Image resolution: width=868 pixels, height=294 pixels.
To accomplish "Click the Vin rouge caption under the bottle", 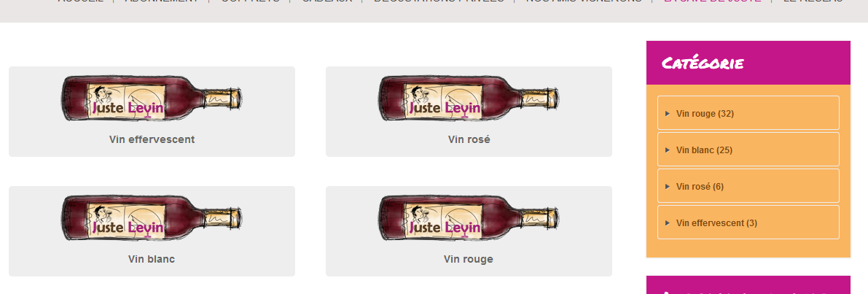I will click(469, 259).
